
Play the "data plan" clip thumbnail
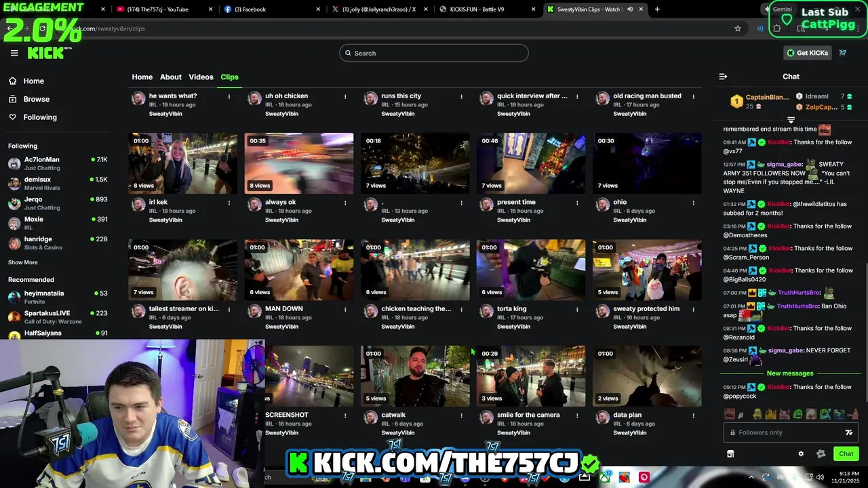click(647, 376)
